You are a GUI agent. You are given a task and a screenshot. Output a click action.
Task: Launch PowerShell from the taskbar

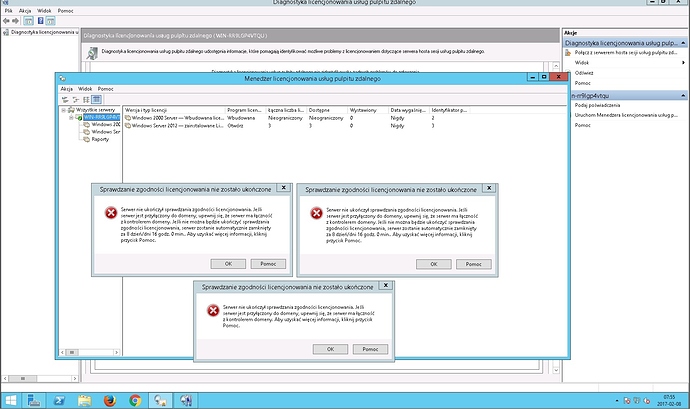point(59,400)
